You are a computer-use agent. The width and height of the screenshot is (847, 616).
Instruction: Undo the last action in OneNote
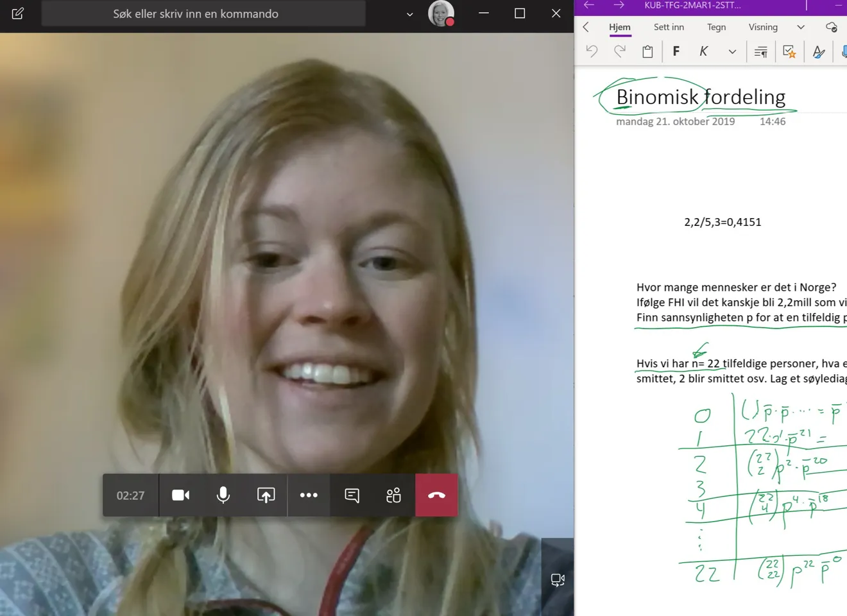592,51
